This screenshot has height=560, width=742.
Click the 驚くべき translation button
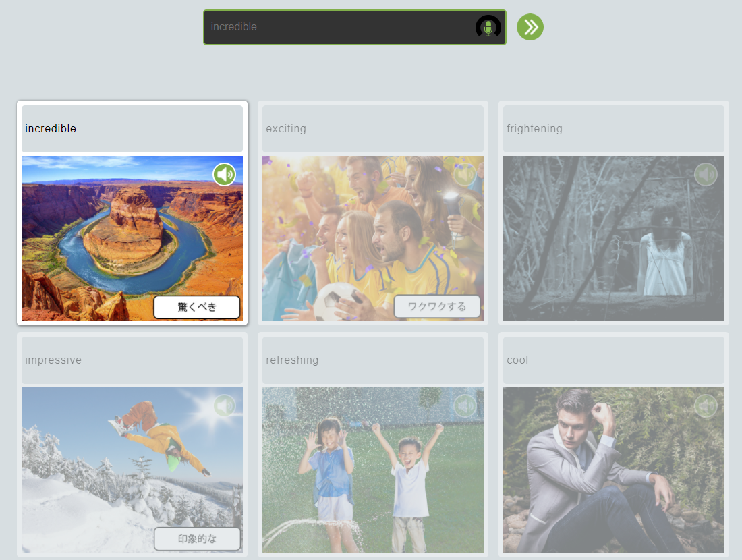[x=197, y=307]
